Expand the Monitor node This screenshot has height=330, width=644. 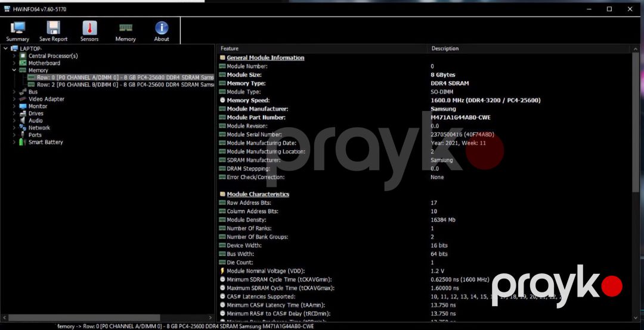[14, 106]
